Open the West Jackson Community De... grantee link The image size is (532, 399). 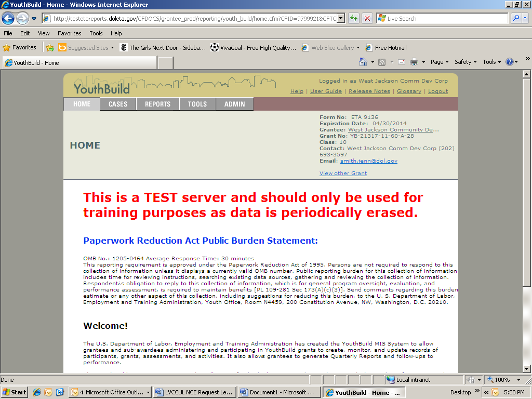(393, 129)
